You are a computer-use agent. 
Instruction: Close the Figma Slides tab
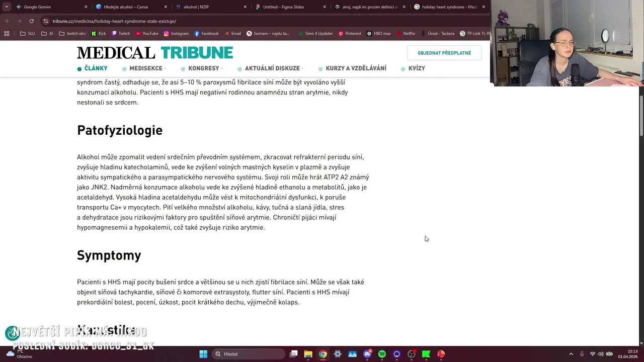(325, 7)
